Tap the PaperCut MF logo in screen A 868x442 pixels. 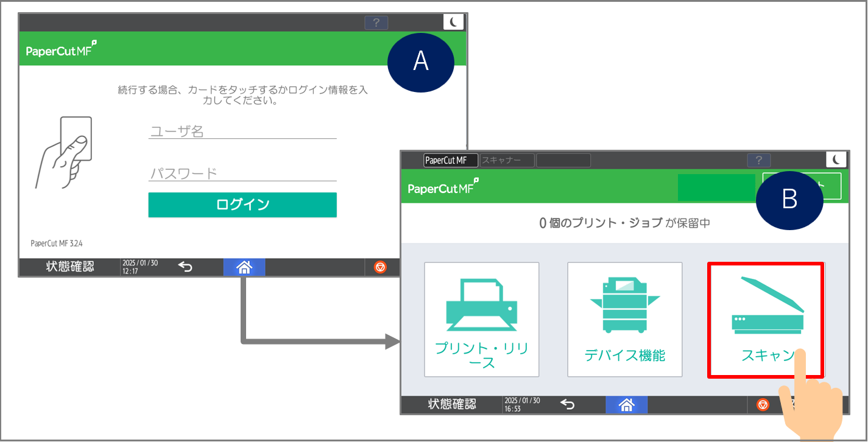click(61, 50)
